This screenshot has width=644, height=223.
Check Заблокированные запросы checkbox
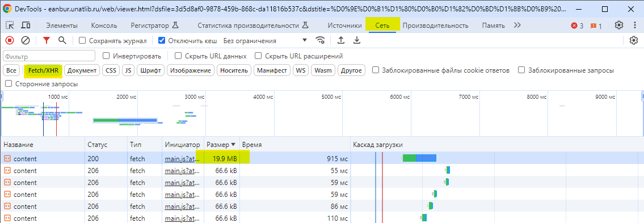521,70
